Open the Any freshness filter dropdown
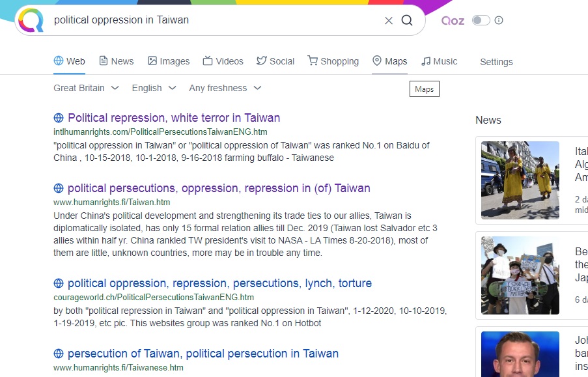 [x=225, y=88]
